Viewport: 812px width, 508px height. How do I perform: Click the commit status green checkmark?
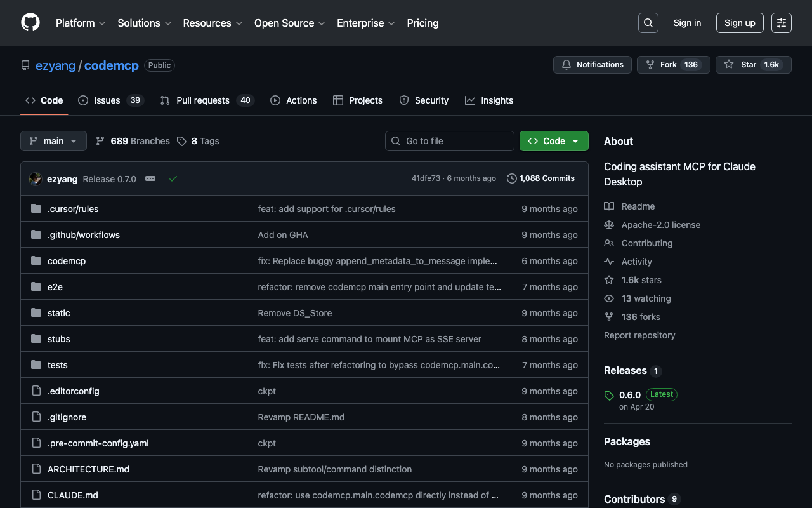pyautogui.click(x=173, y=179)
